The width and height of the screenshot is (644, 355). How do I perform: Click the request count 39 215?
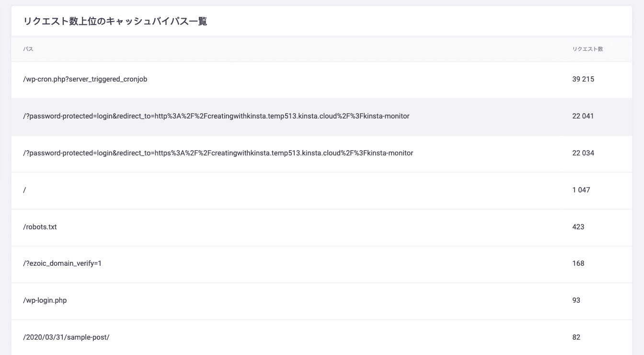[582, 79]
